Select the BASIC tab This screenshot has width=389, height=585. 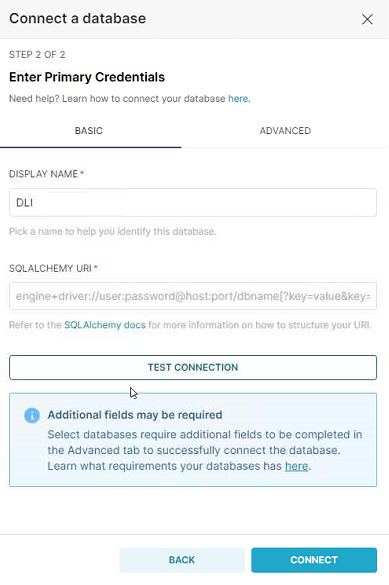[x=89, y=131]
